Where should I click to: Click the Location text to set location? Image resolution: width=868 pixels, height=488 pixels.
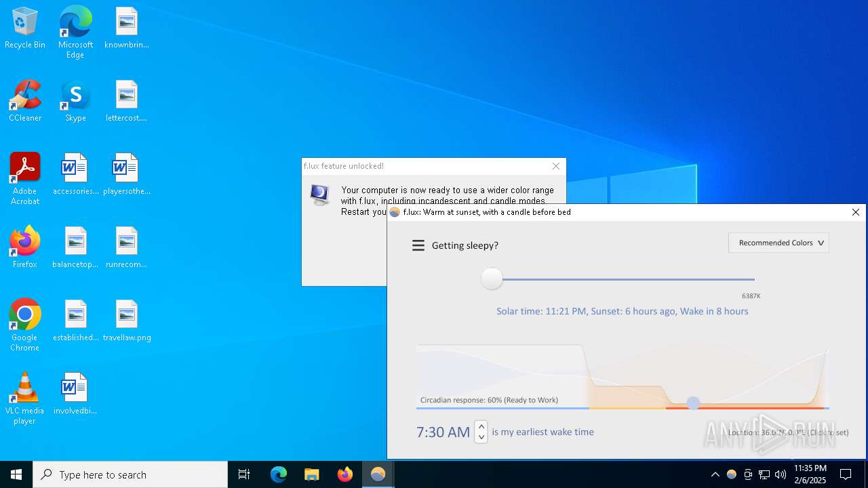point(788,432)
